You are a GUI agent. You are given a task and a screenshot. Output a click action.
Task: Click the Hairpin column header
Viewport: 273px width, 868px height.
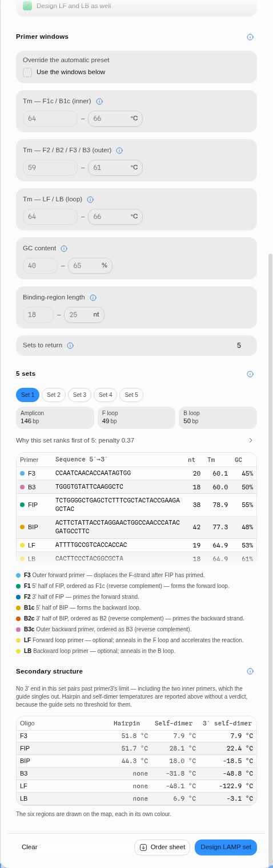pos(127,723)
